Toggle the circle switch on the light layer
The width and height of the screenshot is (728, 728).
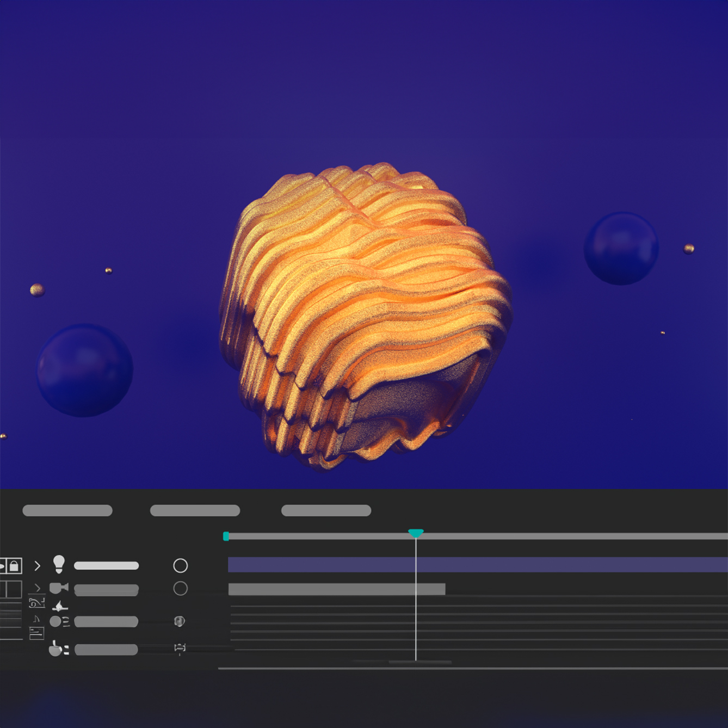click(180, 566)
